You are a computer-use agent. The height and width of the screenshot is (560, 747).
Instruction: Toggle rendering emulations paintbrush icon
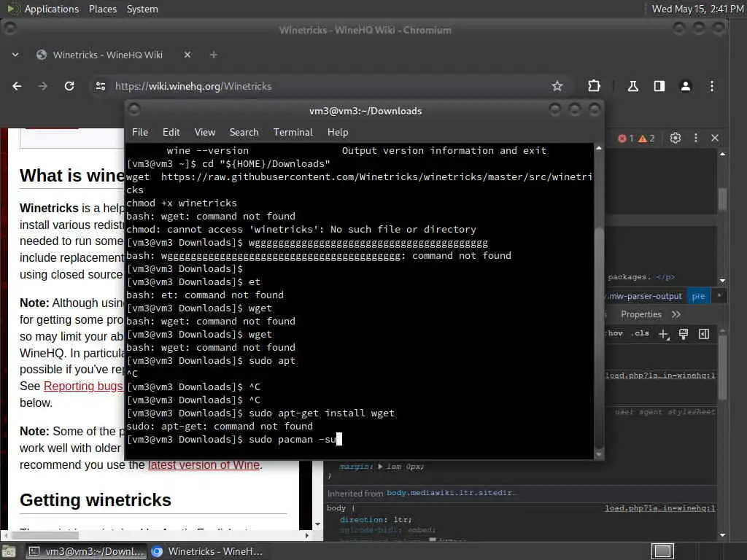683,334
